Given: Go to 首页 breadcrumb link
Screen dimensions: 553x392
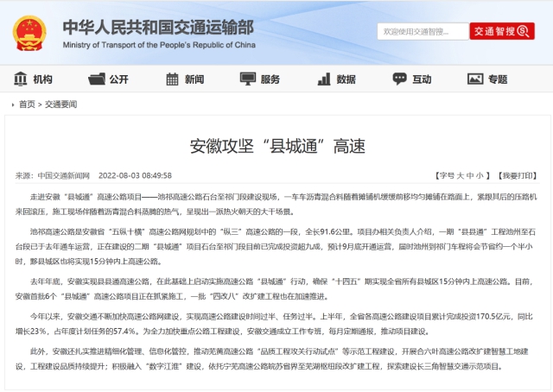Looking at the screenshot, I should click(x=27, y=104).
